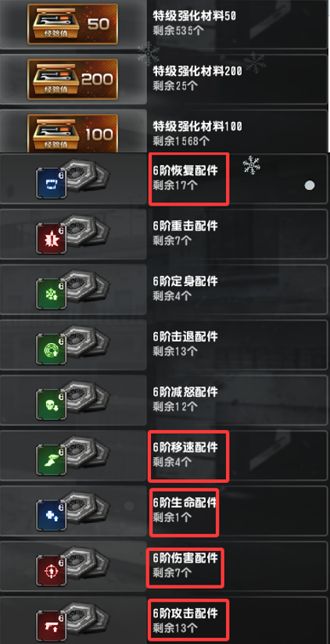Click the 特级强化材料50 crate icon
Screen dimensions: 330x644
[x=73, y=23]
